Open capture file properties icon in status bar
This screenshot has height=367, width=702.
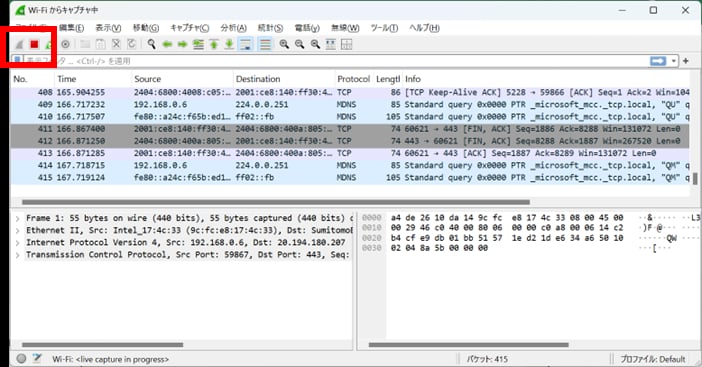pos(37,358)
